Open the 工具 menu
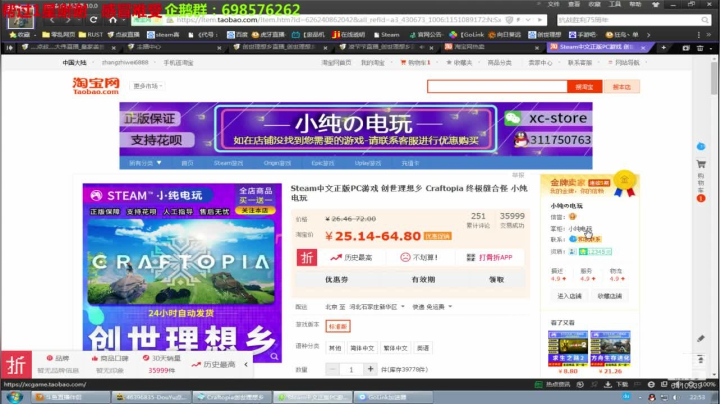 (x=615, y=4)
